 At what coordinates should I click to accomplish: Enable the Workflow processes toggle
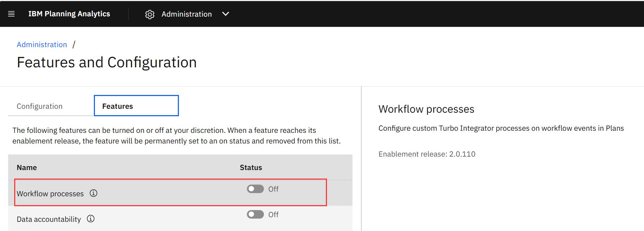[255, 189]
